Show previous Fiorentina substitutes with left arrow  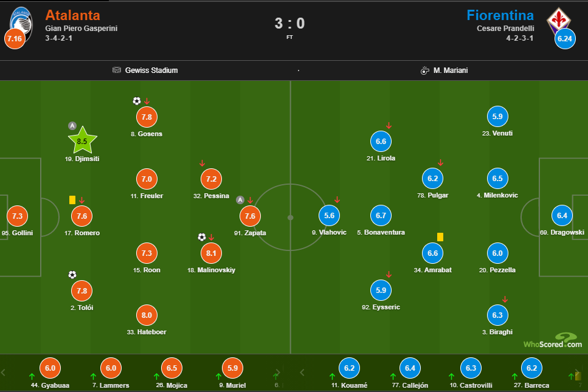[x=303, y=372]
